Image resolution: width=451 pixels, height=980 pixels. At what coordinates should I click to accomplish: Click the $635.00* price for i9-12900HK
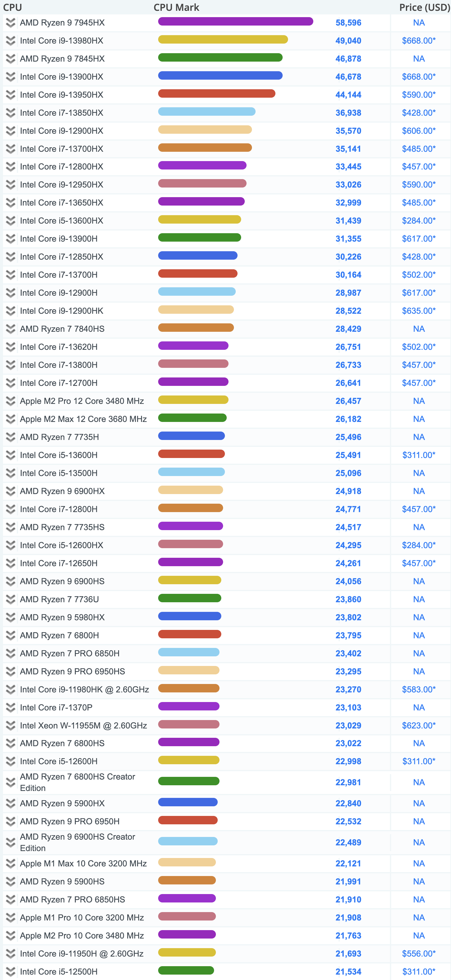point(419,311)
